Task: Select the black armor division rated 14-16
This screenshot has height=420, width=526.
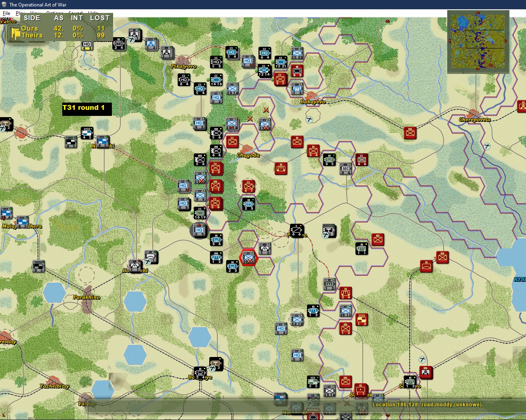Action: point(216,80)
